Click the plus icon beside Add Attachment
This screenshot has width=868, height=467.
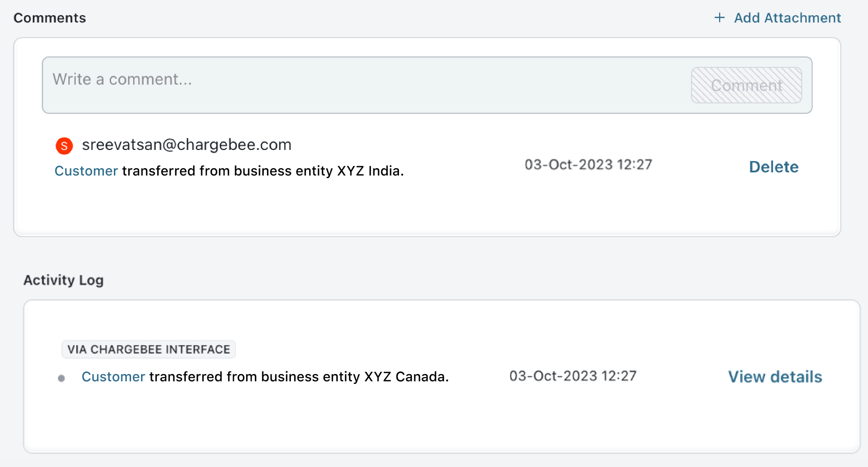point(720,18)
